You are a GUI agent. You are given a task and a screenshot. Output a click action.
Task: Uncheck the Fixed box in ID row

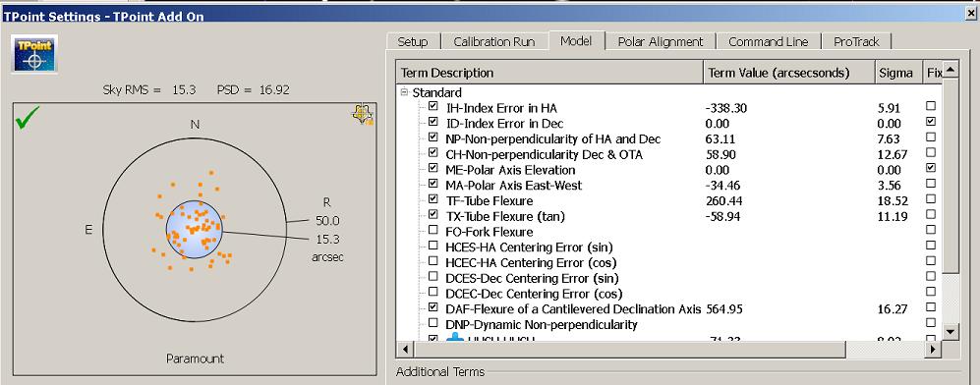[x=931, y=123]
